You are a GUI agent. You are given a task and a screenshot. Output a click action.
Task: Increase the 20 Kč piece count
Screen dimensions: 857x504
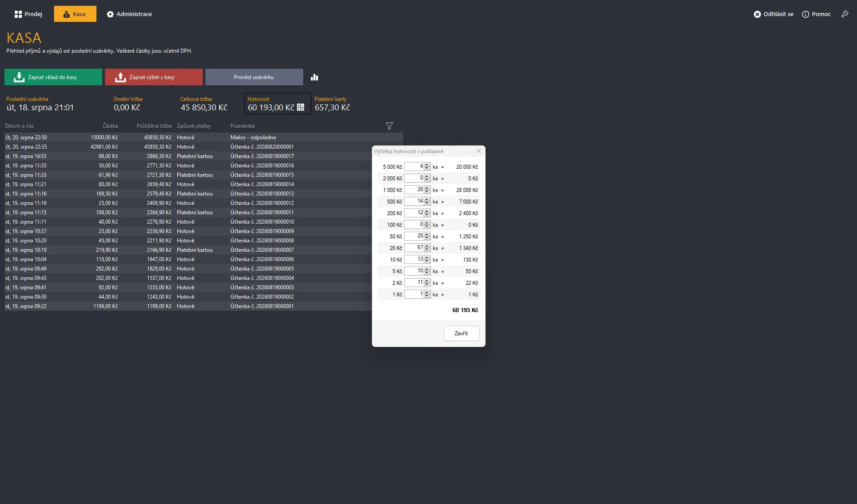[x=427, y=246]
